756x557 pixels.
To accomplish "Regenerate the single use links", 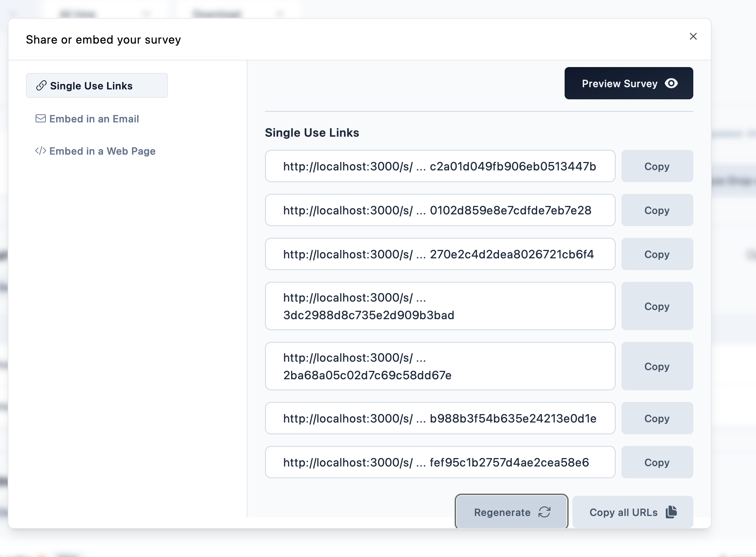I will point(511,512).
